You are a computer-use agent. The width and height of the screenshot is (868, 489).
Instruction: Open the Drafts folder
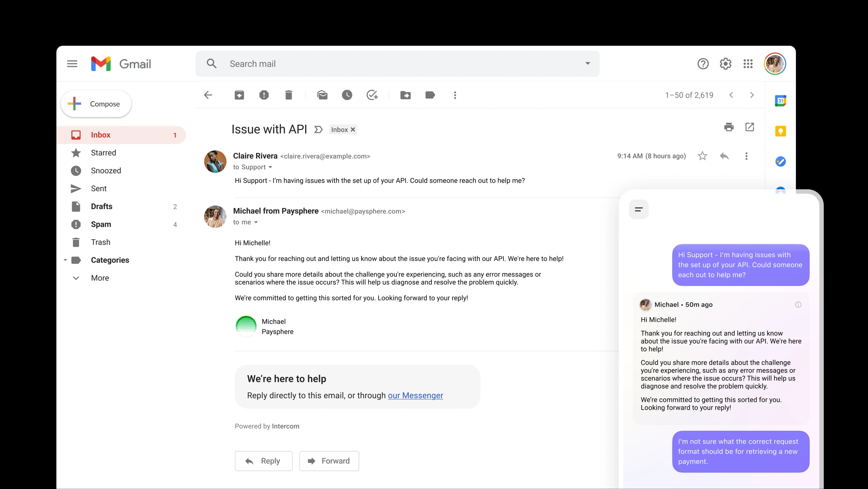101,206
